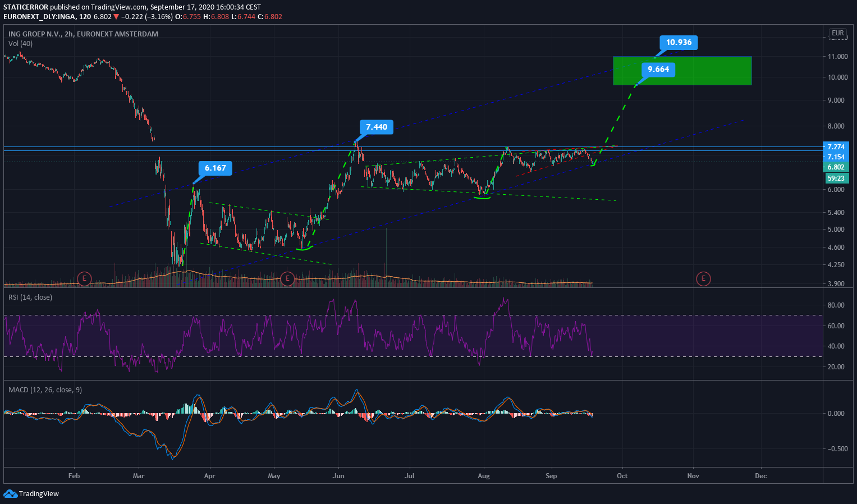Click the 6.802 current price tag

[836, 167]
